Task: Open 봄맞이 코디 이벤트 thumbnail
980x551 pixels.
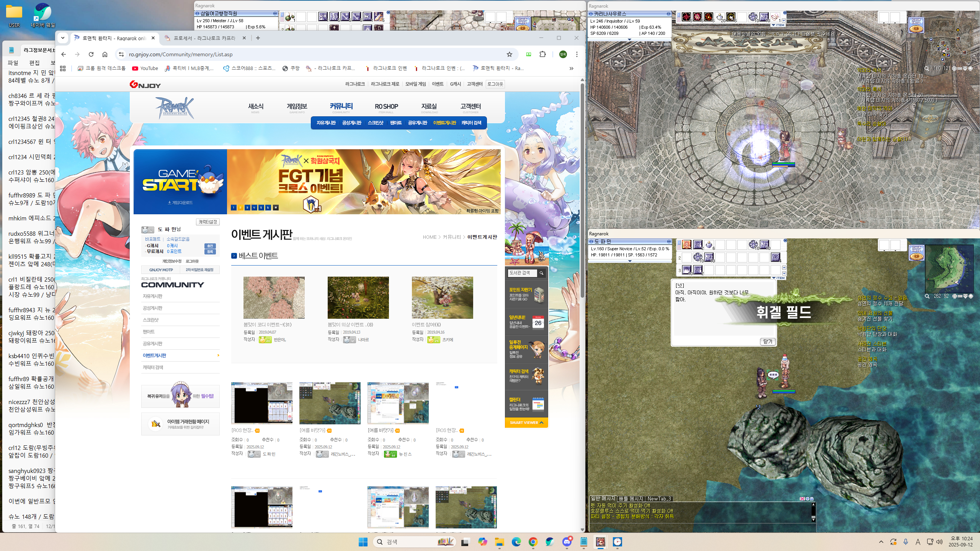Action: coord(274,298)
